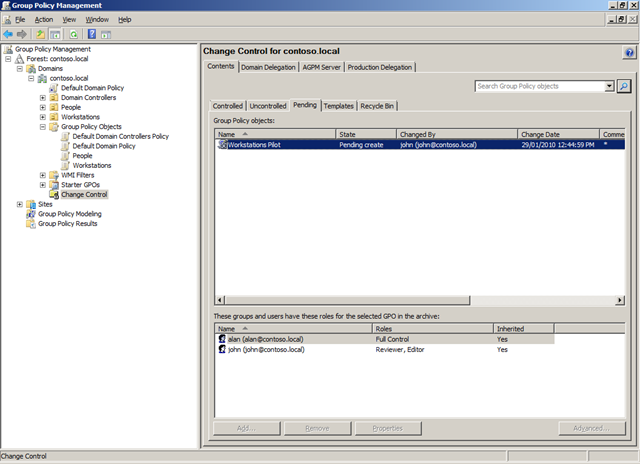Sort by the Change Date column header
Screen dimensions: 640x464
point(540,133)
